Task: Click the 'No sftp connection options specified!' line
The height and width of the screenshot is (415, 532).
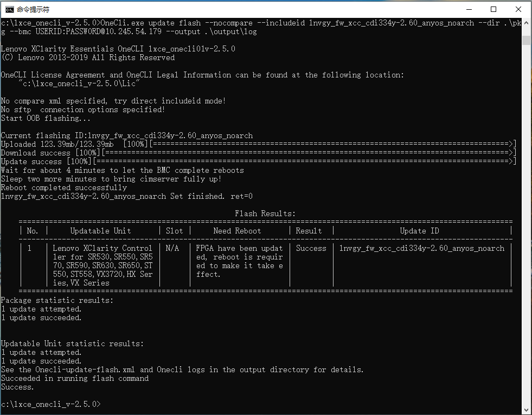Action: click(83, 109)
